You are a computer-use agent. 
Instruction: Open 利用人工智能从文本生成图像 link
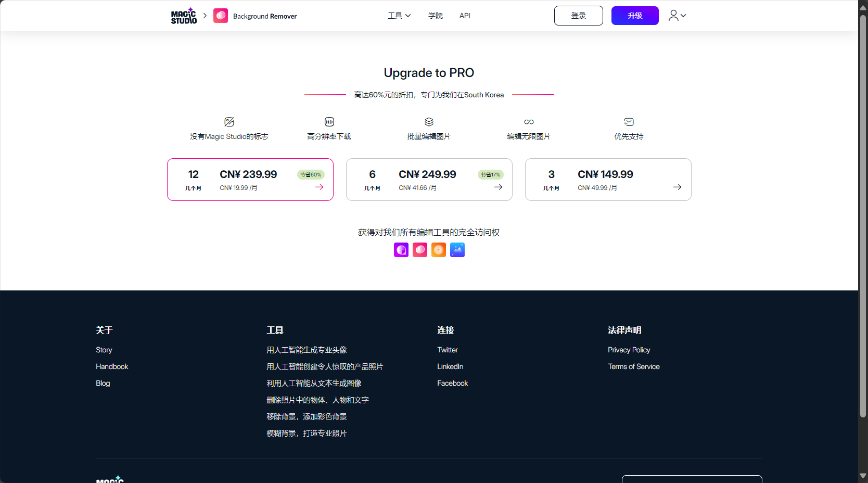pyautogui.click(x=314, y=383)
